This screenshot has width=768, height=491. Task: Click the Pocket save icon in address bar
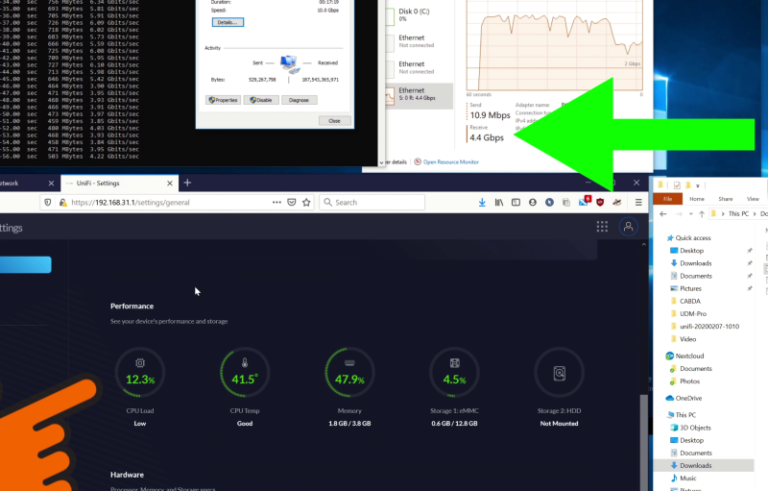pyautogui.click(x=291, y=202)
